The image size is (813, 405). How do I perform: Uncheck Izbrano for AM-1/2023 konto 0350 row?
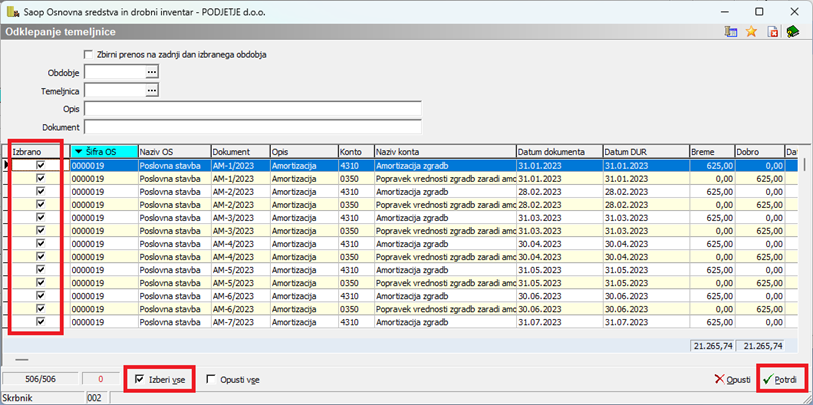pos(40,178)
